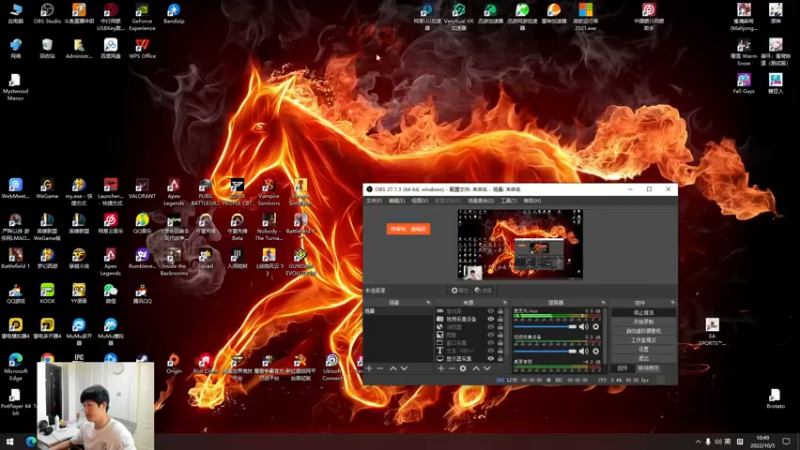Toggle visibility eye of video capture device source
Image resolution: width=800 pixels, height=450 pixels.
(491, 319)
